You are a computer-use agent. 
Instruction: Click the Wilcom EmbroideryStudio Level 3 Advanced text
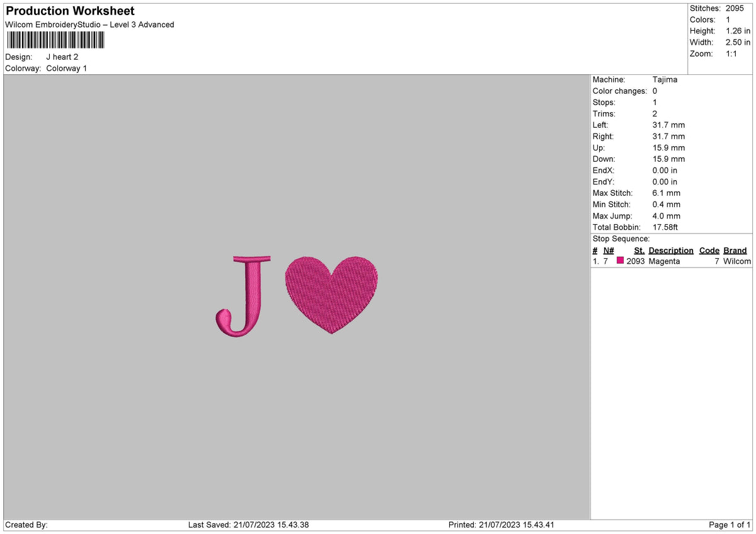coord(88,25)
